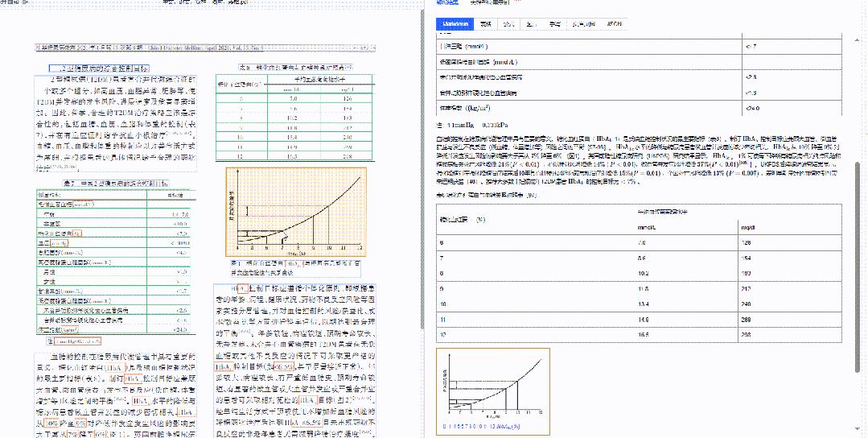Screen dimensions: 868x438
Task: Click the '7.0' cell in the result table
Action: click(x=686, y=243)
